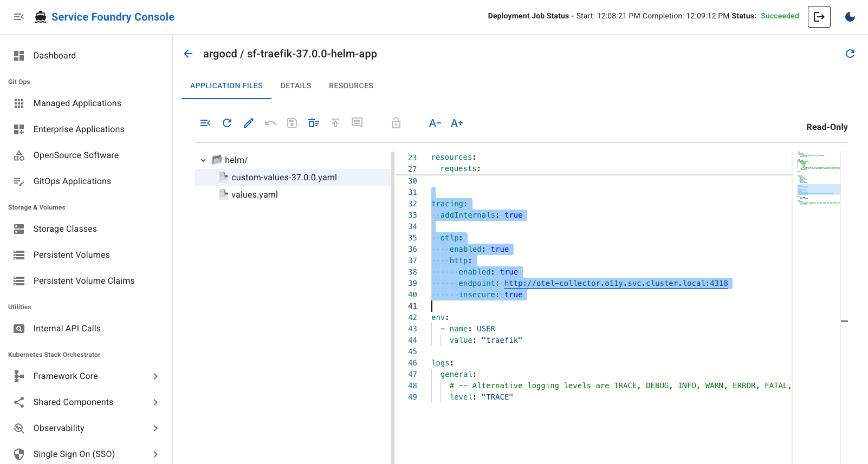Image resolution: width=868 pixels, height=464 pixels.
Task: Reload file using toolbar refresh icon
Action: point(227,123)
